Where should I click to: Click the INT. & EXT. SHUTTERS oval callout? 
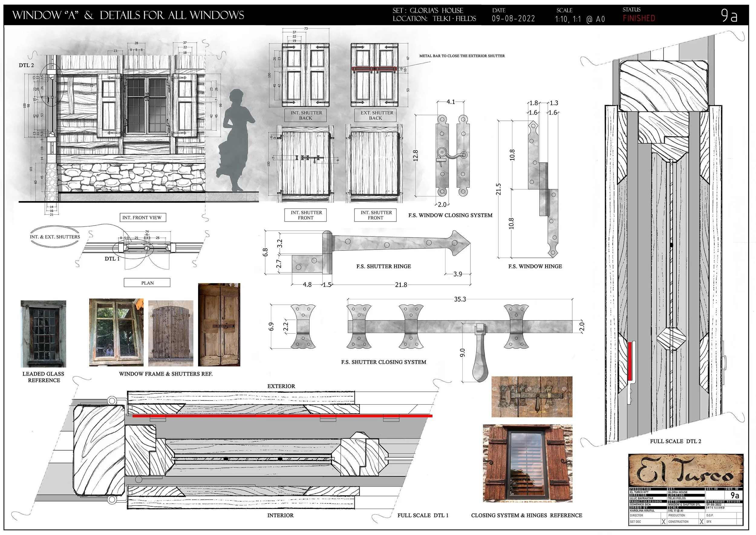point(55,237)
